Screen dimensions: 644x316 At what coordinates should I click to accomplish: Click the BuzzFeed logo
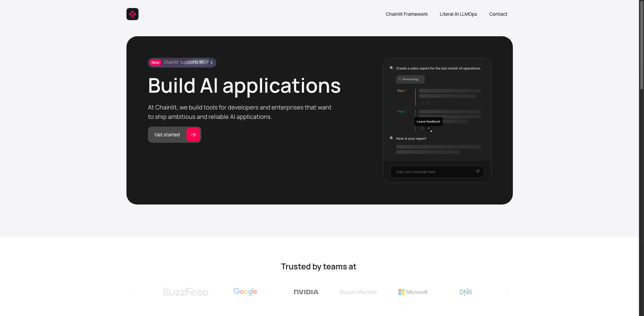point(186,292)
